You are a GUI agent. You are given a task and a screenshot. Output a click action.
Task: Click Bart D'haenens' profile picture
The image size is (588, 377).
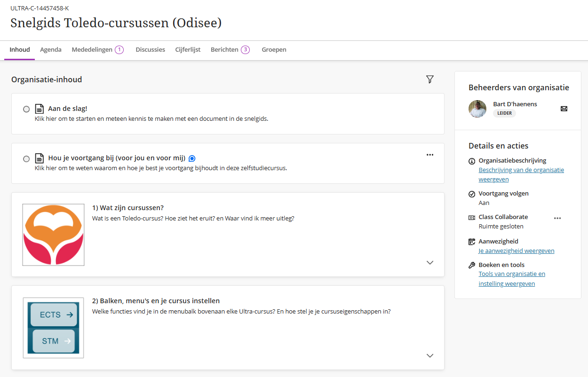pyautogui.click(x=477, y=109)
